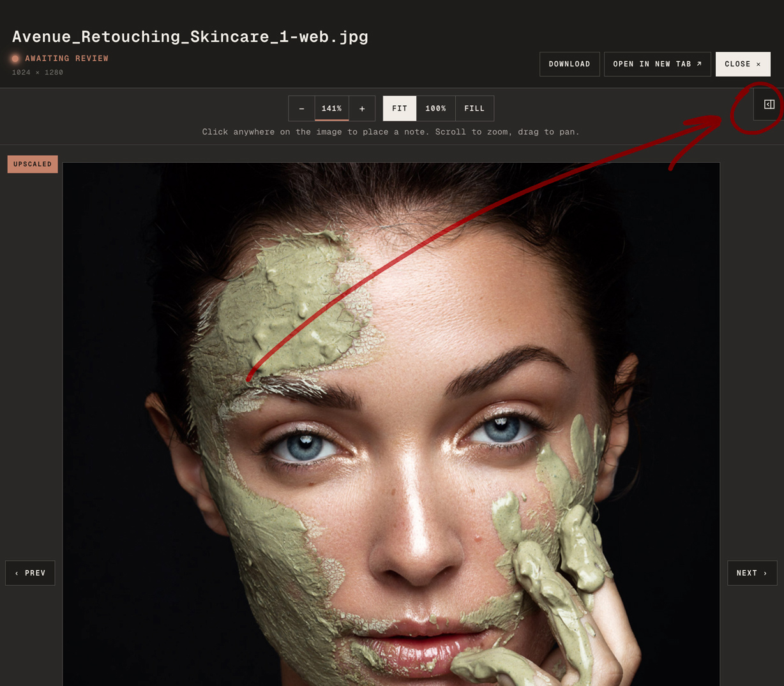Click the orange awaiting review status dot

pyautogui.click(x=15, y=58)
